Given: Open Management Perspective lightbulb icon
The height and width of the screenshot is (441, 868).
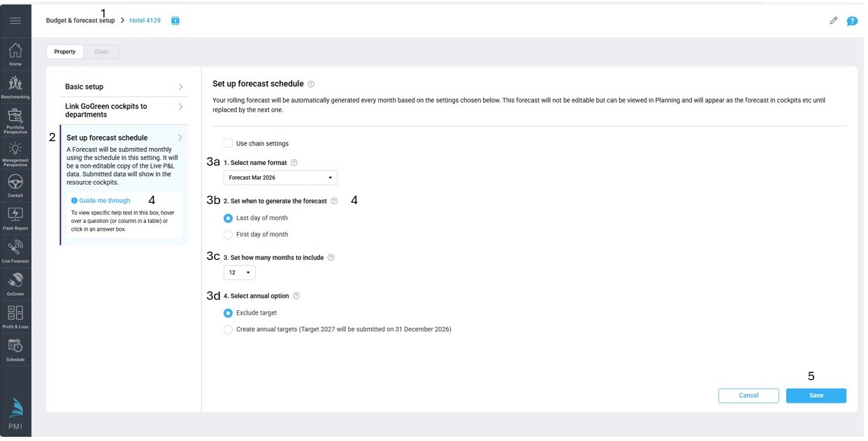Looking at the screenshot, I should (x=15, y=152).
